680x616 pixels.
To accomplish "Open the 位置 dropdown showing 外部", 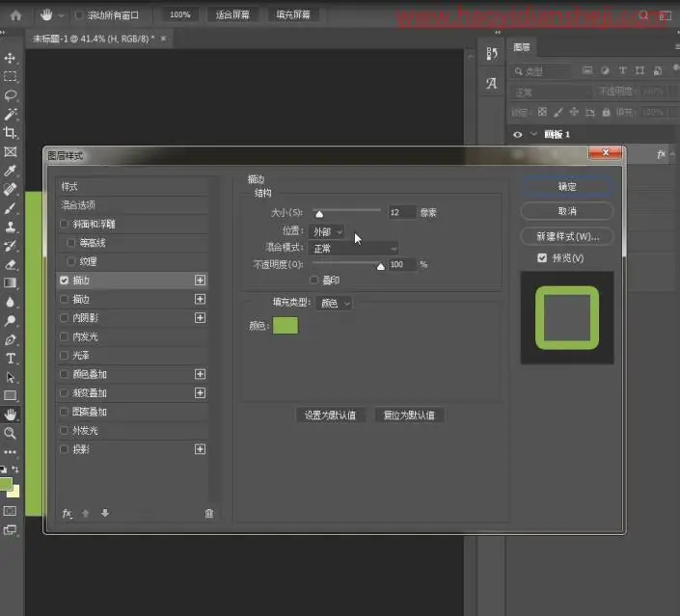I will click(327, 231).
